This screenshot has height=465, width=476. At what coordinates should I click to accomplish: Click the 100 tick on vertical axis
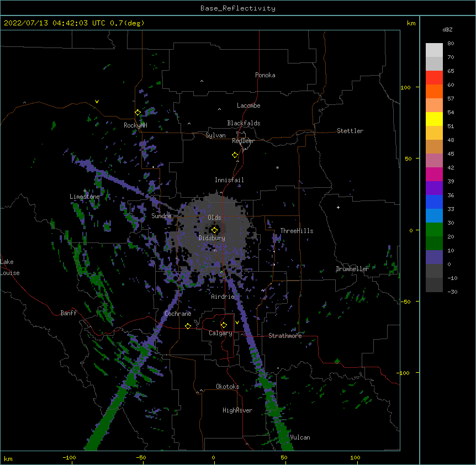[x=405, y=87]
